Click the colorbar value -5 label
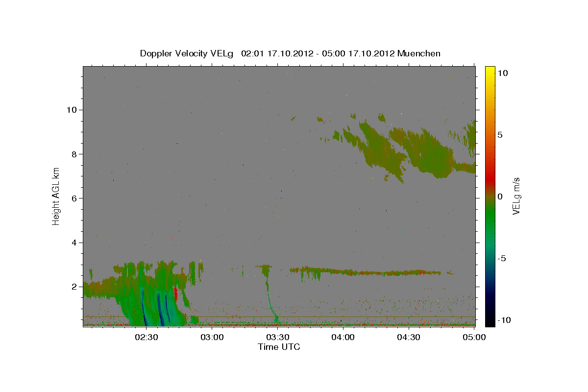This screenshot has height=392, width=588. pyautogui.click(x=501, y=258)
